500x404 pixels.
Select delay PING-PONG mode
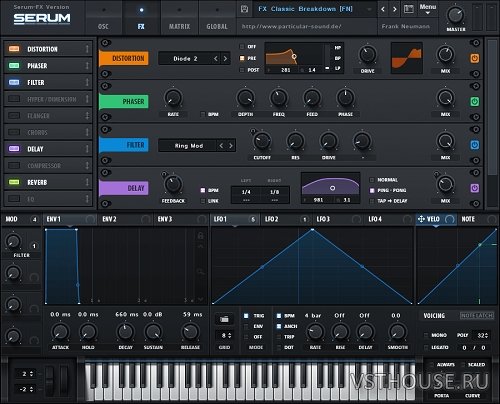372,190
